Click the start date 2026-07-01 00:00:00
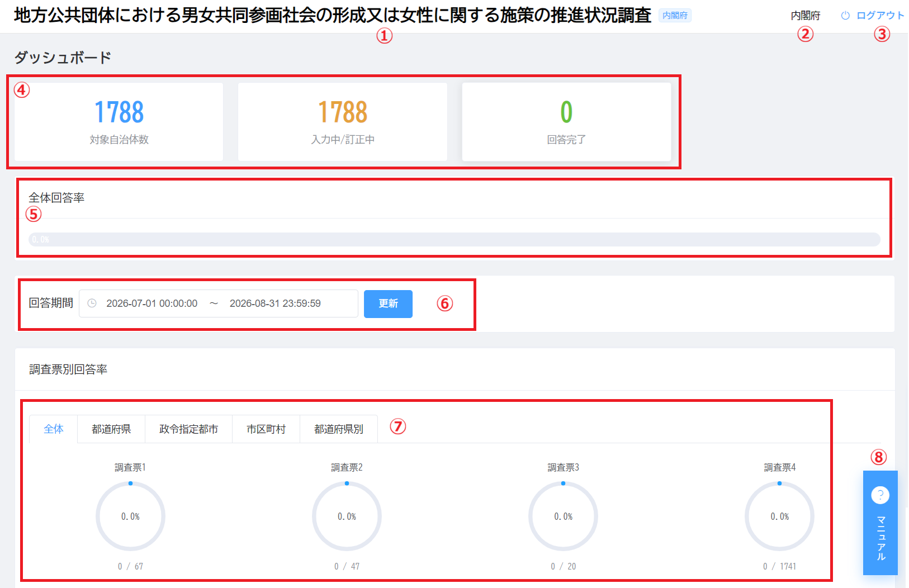Screen dimensions: 909x588 (x=152, y=304)
